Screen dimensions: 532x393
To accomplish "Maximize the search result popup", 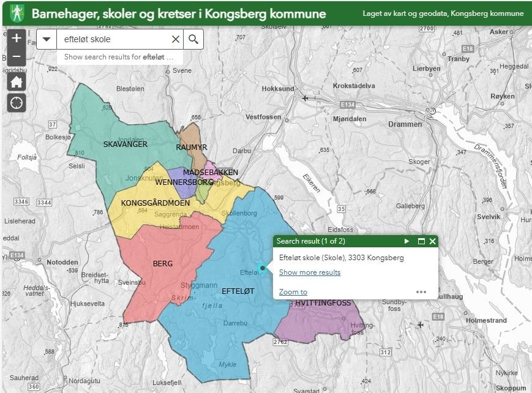I will pos(421,241).
